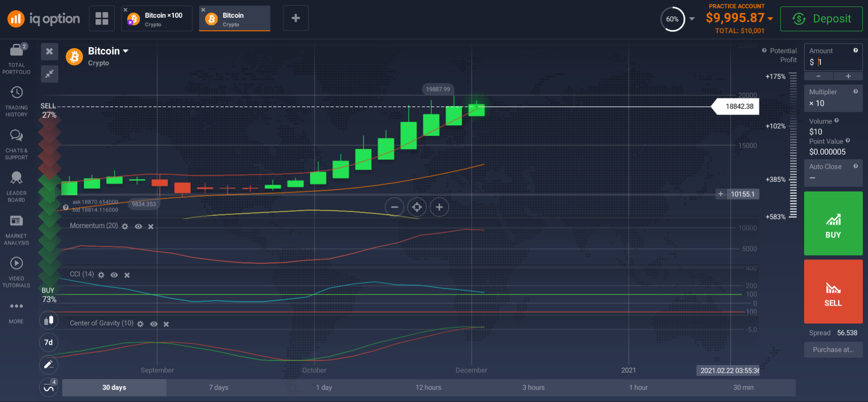Viewport: 868px width, 402px height.
Task: Close the chart with the X button
Action: coord(49,51)
